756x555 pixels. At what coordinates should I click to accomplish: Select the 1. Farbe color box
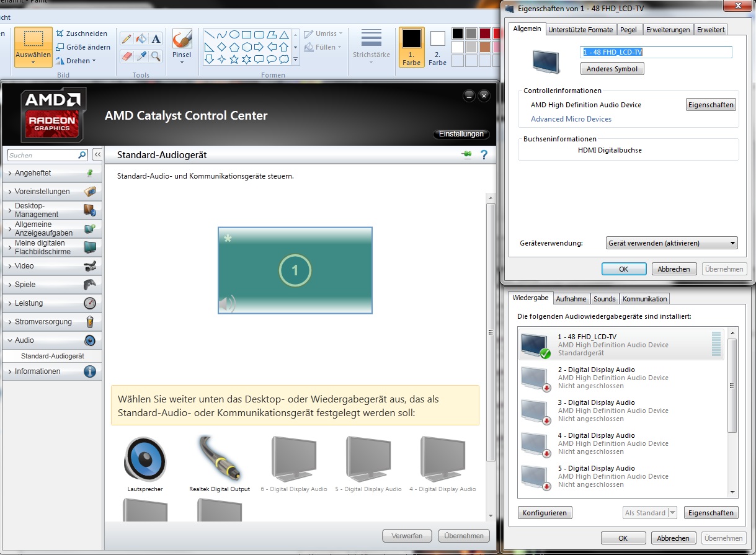(x=412, y=47)
